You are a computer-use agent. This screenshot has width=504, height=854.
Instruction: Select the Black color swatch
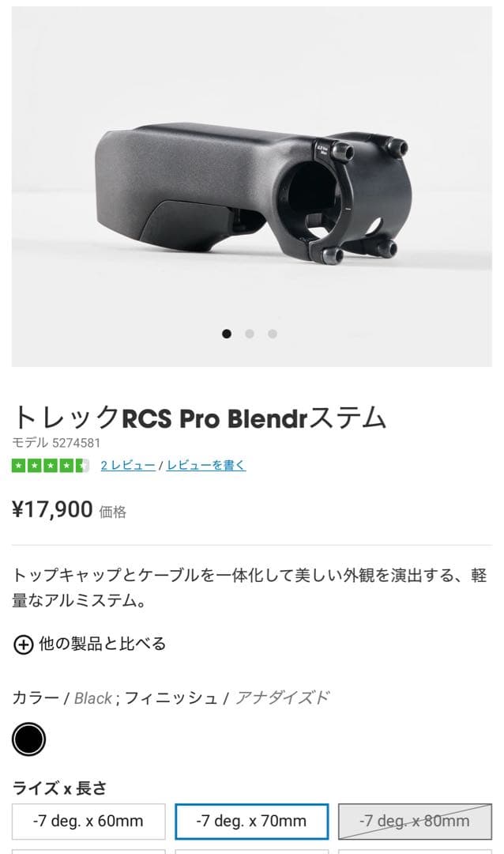click(x=29, y=739)
